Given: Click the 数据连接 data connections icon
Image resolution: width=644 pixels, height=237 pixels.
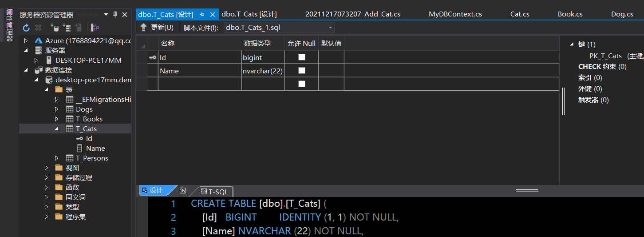Looking at the screenshot, I should [39, 70].
